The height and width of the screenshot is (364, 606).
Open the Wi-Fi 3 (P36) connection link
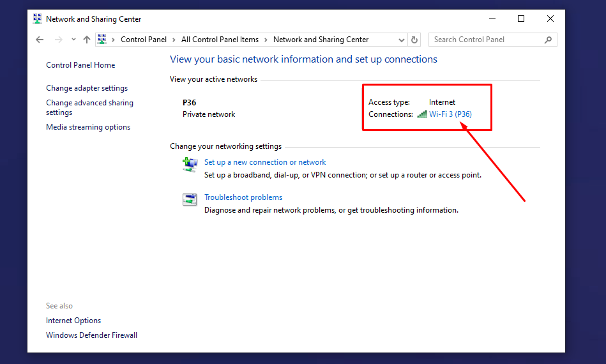(x=450, y=114)
